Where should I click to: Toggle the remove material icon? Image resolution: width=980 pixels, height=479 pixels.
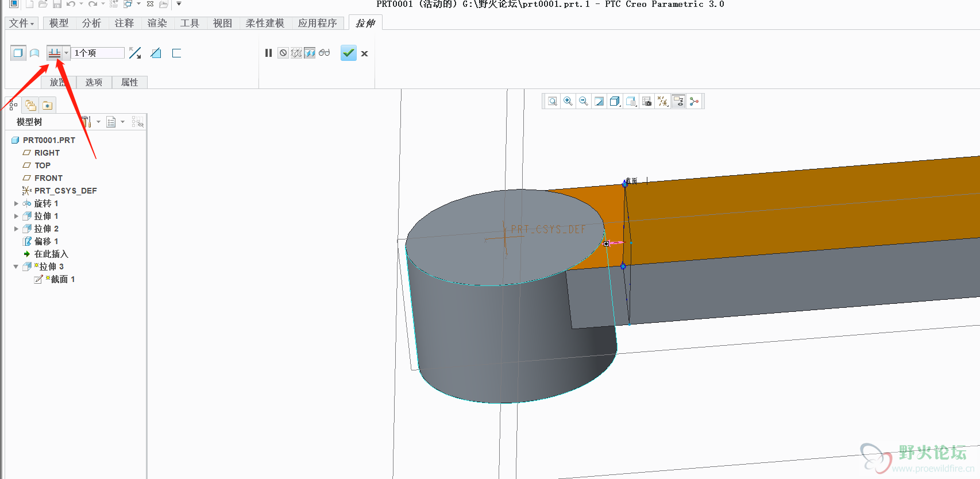[156, 53]
